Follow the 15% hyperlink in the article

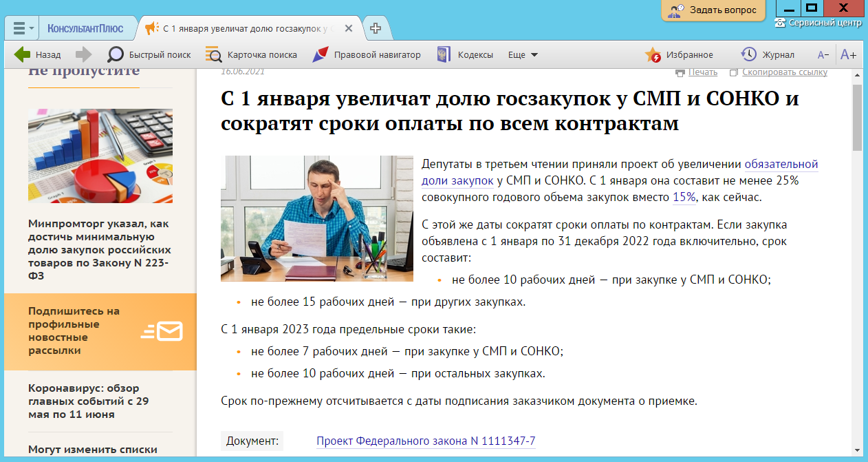pos(684,197)
